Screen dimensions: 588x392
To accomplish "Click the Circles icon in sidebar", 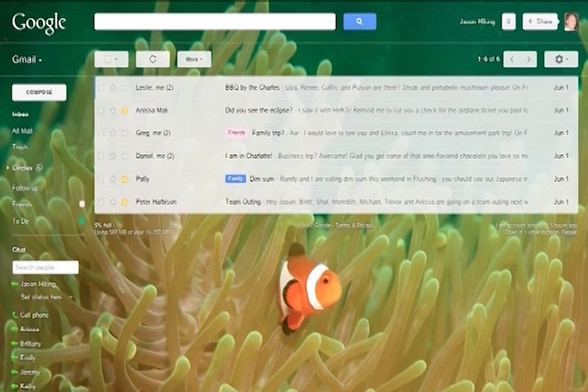I will click(x=39, y=168).
